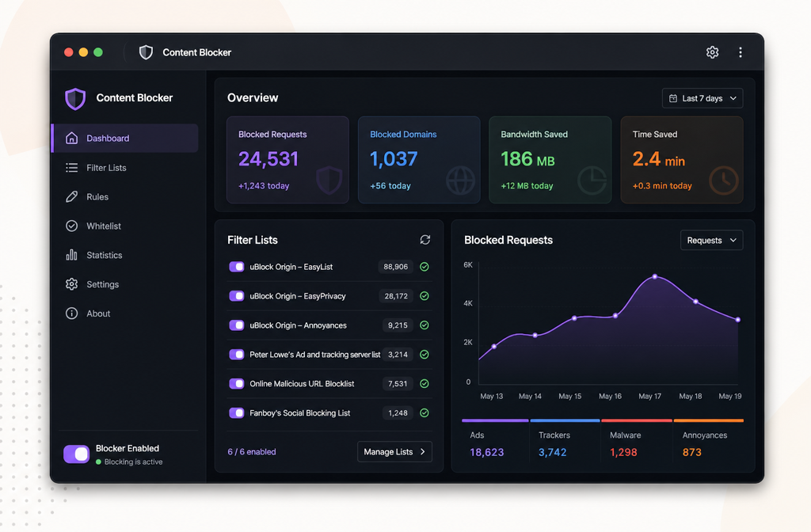Click the shield icon in Blocked Requests card
The width and height of the screenshot is (811, 532).
click(x=329, y=180)
